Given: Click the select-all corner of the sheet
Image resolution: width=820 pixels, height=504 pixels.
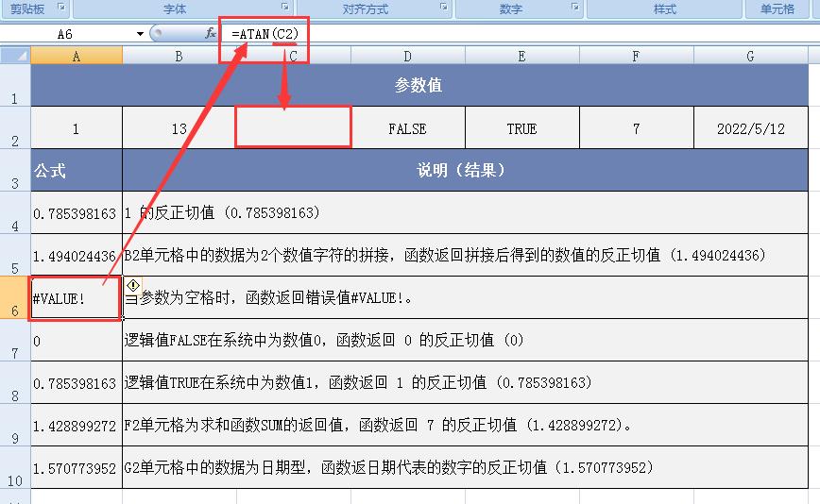Looking at the screenshot, I should click(x=16, y=56).
